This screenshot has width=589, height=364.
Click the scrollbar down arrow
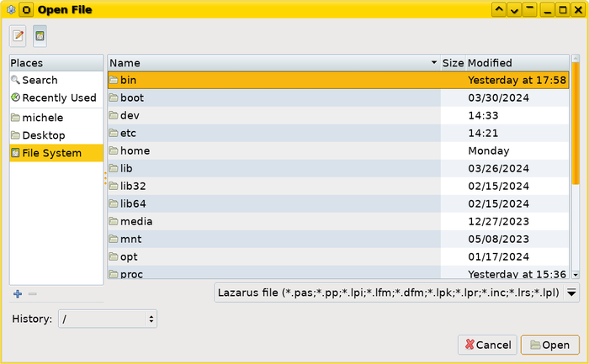click(x=576, y=275)
